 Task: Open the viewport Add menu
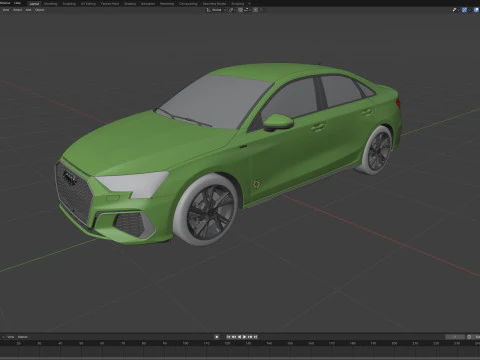coord(29,10)
